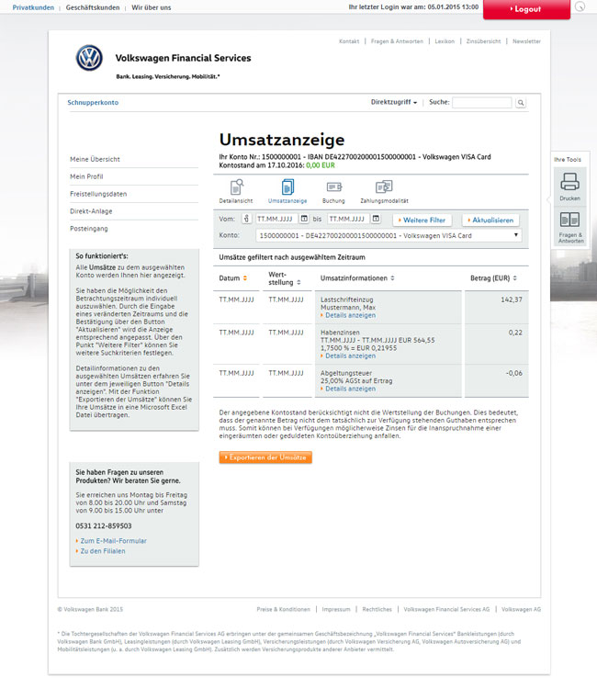Click the Weitere Filter button
Screen dimensions: 597x700
(x=422, y=220)
